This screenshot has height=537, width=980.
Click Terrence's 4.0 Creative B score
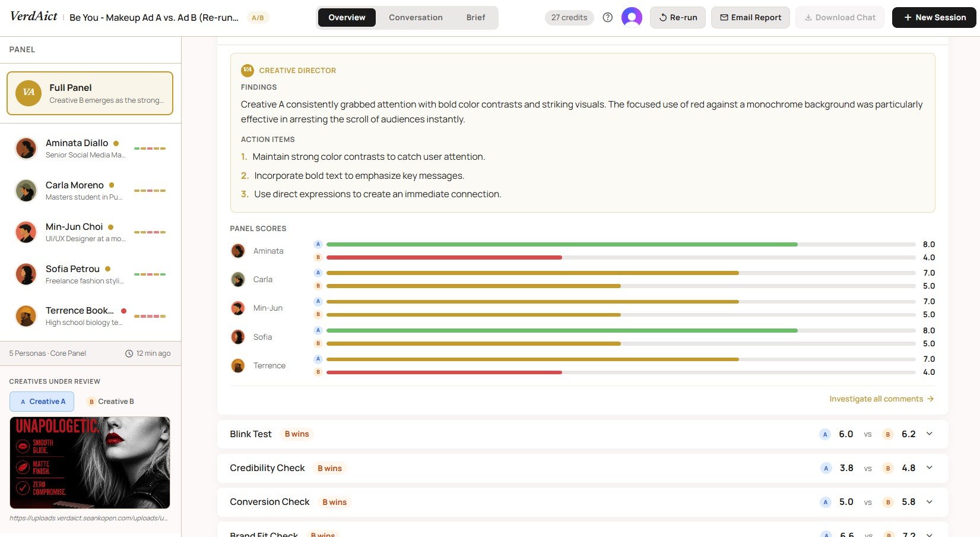[929, 372]
